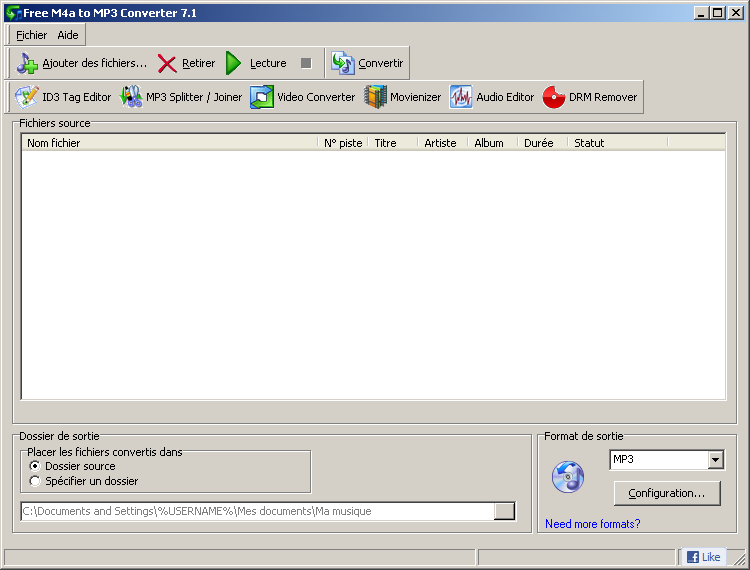This screenshot has width=750, height=570.
Task: Click the red X Retirer icon
Action: [167, 63]
